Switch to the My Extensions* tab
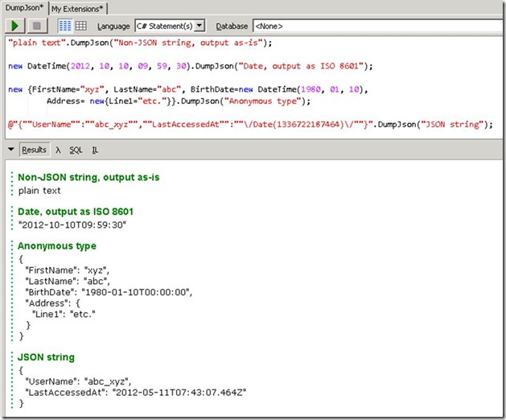The image size is (506, 420). click(x=77, y=9)
